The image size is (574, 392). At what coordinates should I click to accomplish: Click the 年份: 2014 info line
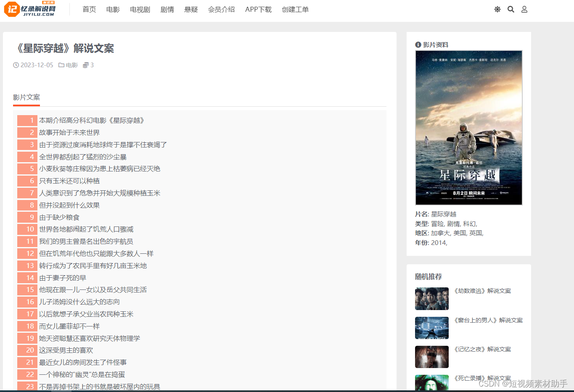(x=431, y=243)
